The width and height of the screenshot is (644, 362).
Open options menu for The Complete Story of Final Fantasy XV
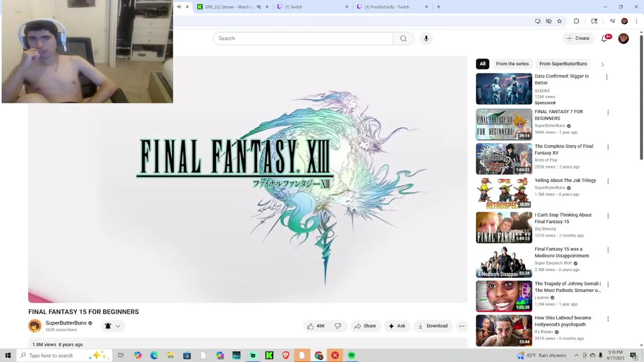tap(608, 147)
